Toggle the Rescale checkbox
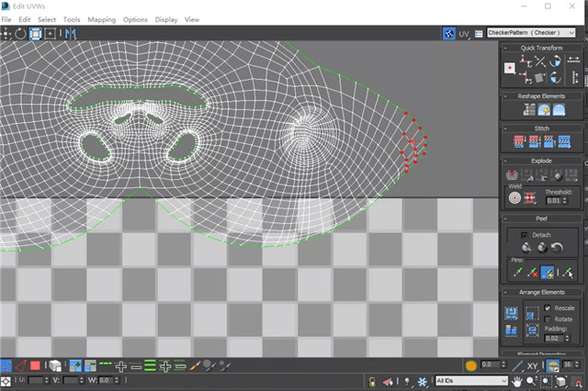588x391 pixels. tap(548, 307)
